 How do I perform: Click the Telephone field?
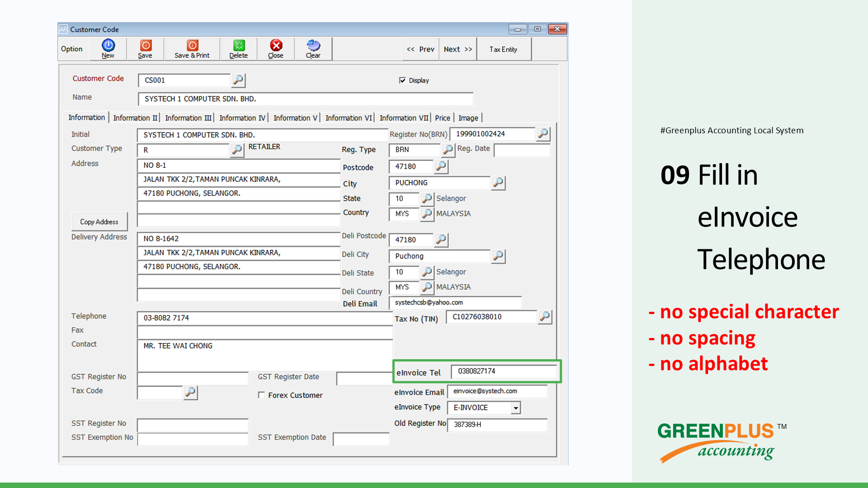[265, 318]
